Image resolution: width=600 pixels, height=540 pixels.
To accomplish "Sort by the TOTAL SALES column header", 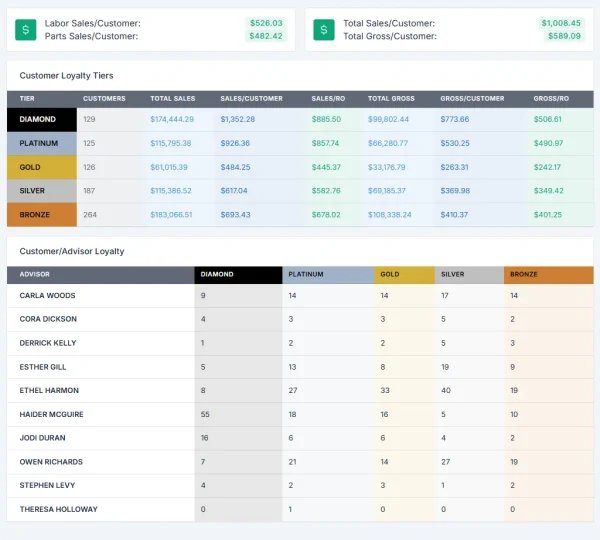I will click(172, 98).
